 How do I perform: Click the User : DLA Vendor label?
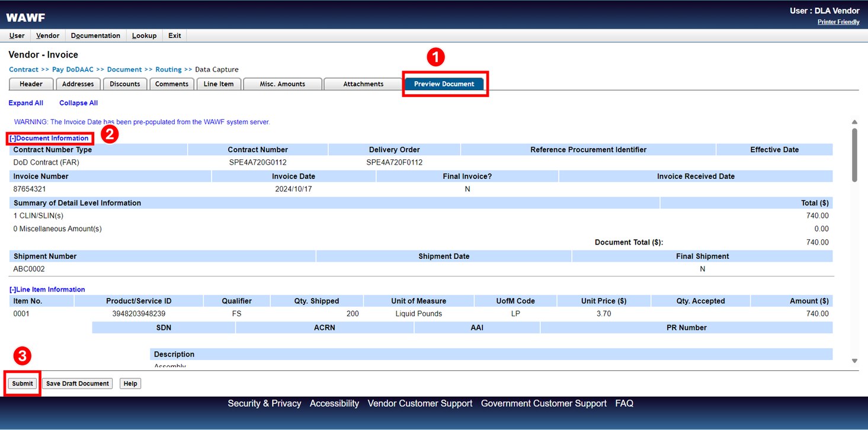(x=825, y=11)
